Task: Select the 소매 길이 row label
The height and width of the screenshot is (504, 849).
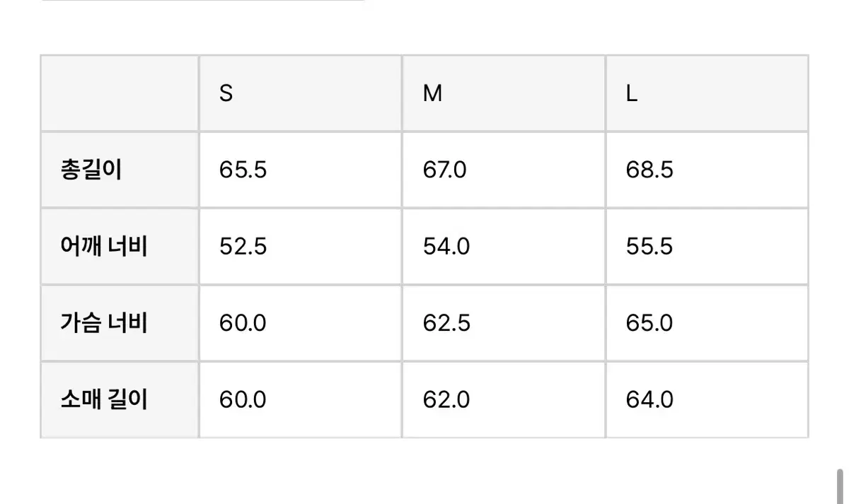Action: [104, 399]
